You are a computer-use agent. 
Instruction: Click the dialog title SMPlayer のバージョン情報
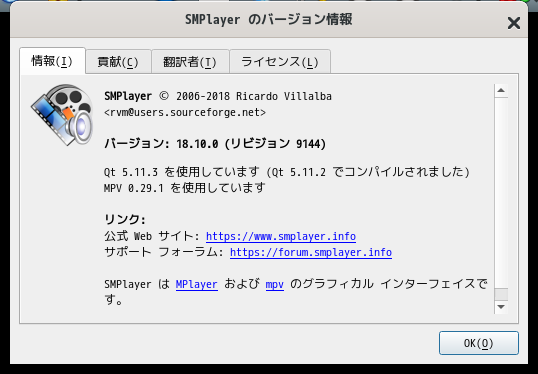(269, 20)
